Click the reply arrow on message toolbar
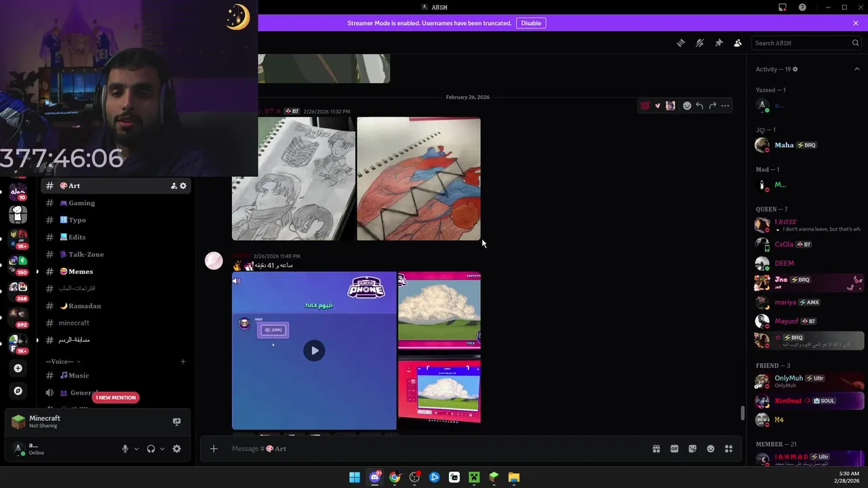The width and height of the screenshot is (868, 488). pyautogui.click(x=700, y=106)
